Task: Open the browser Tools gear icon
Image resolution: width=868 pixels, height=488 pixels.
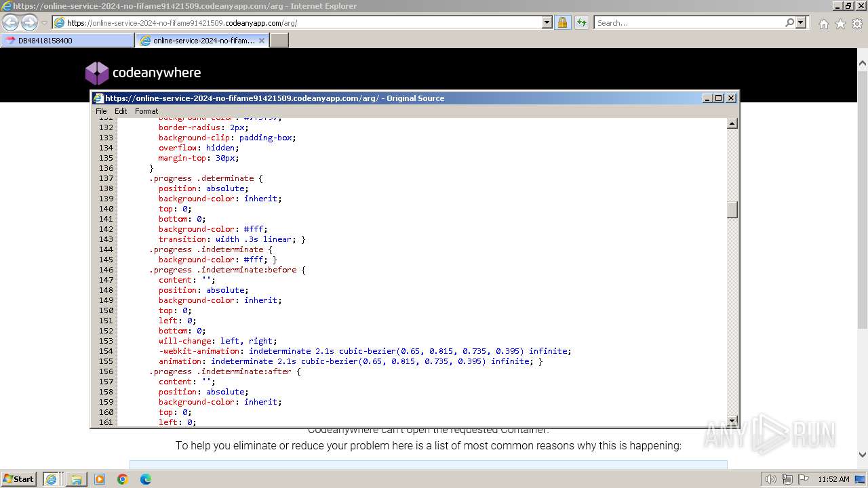Action: coord(856,24)
